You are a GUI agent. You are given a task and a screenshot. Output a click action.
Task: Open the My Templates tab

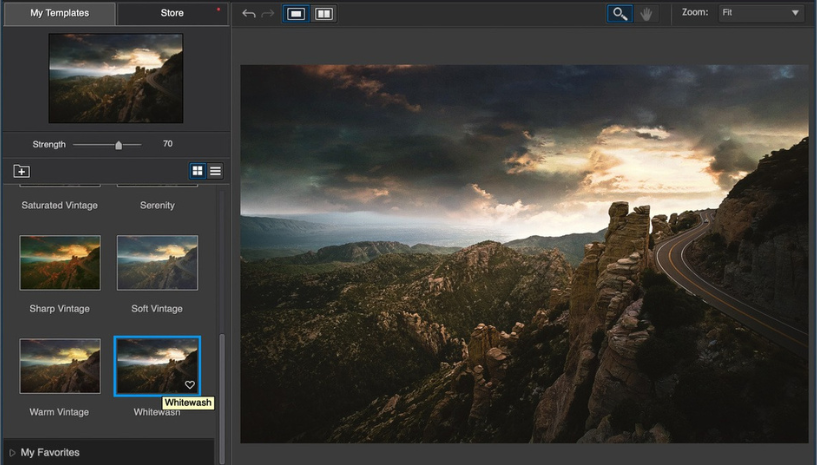(59, 13)
